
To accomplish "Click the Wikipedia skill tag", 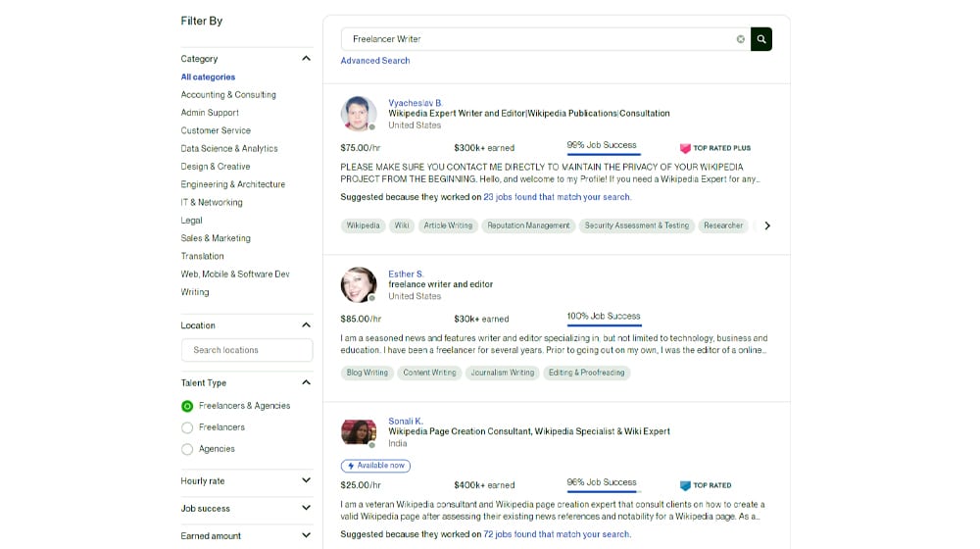I will [363, 225].
